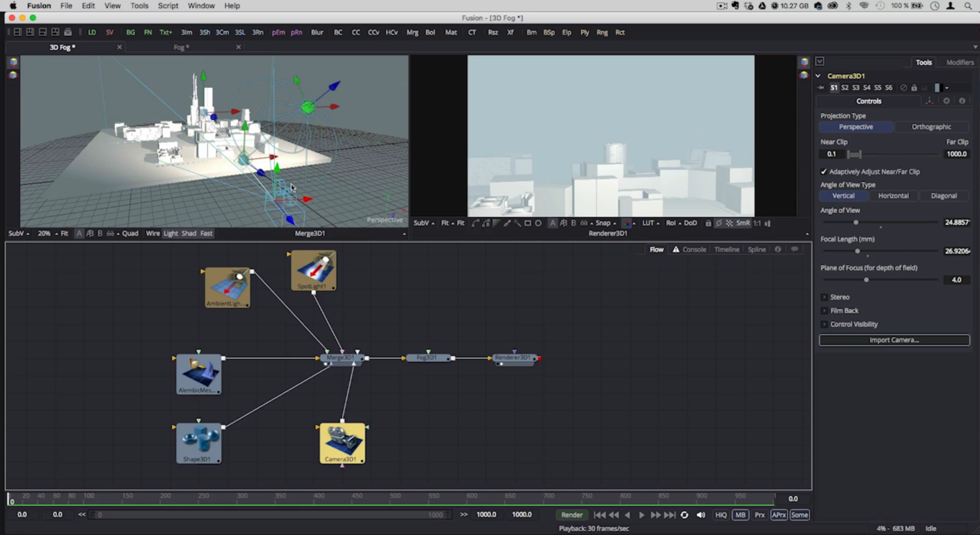Toggle Adaptively Adjust Near/Far Clip
The width and height of the screenshot is (980, 535).
point(825,171)
